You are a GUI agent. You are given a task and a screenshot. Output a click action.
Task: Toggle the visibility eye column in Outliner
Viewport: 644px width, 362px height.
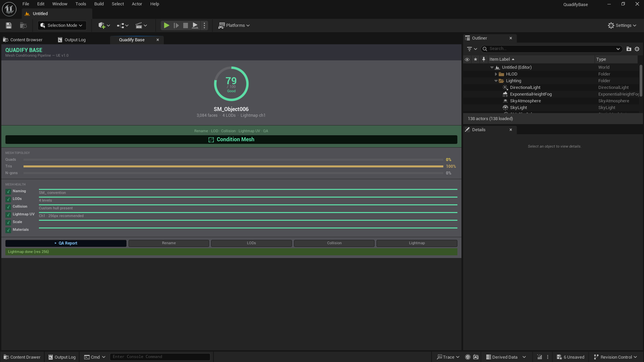click(x=467, y=59)
